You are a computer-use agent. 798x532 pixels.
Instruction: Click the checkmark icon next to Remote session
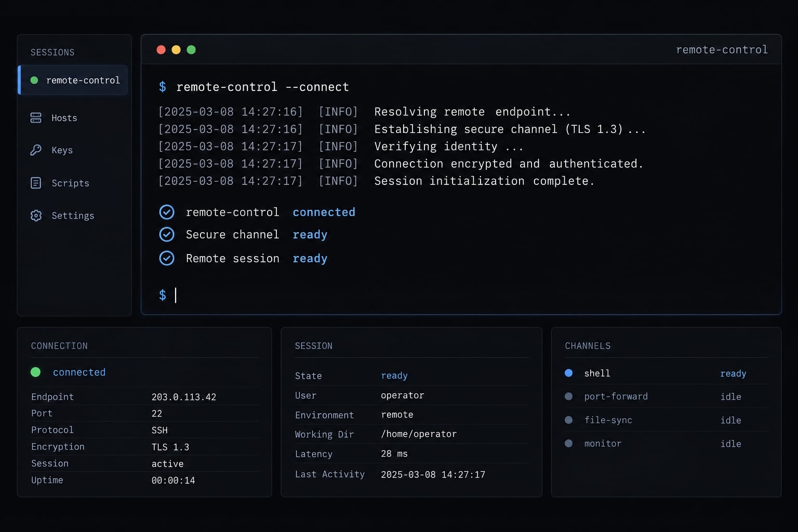coord(167,258)
